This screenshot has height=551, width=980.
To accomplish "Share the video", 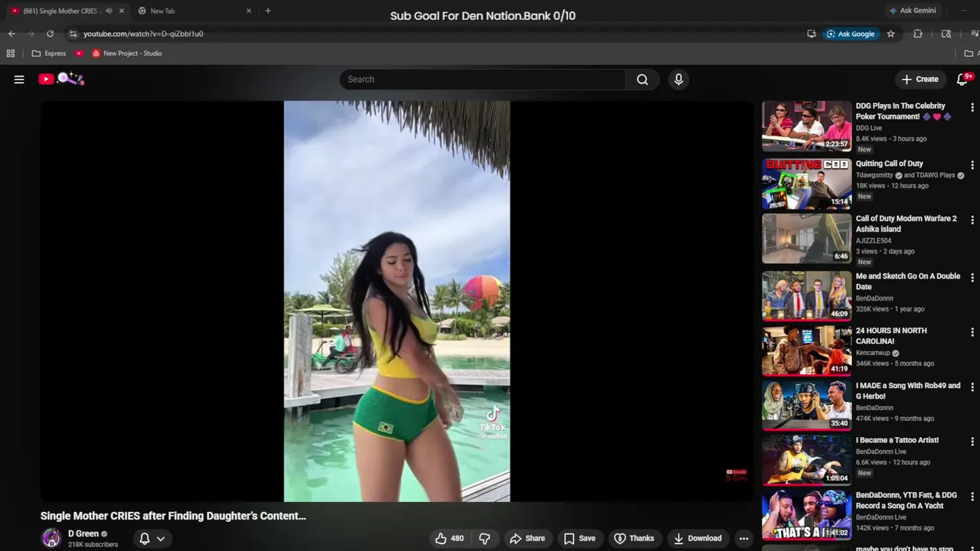I will click(528, 538).
